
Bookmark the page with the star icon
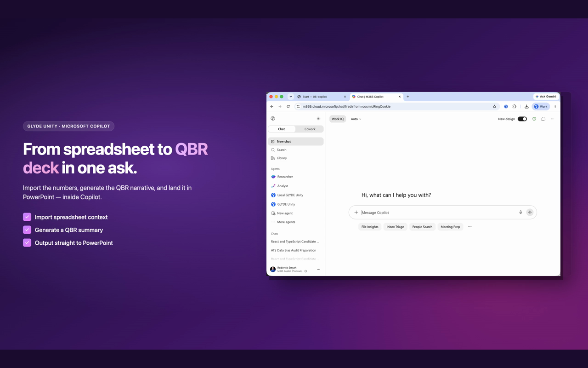pyautogui.click(x=495, y=107)
